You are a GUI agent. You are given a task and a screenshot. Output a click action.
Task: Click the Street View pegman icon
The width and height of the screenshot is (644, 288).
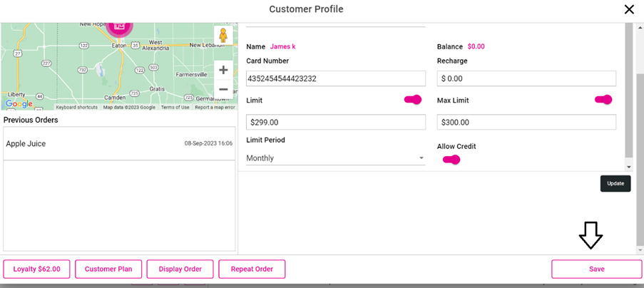(x=223, y=36)
